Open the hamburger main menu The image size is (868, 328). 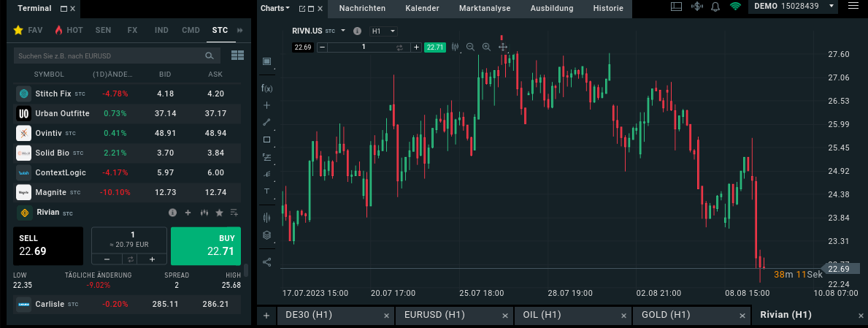click(853, 6)
